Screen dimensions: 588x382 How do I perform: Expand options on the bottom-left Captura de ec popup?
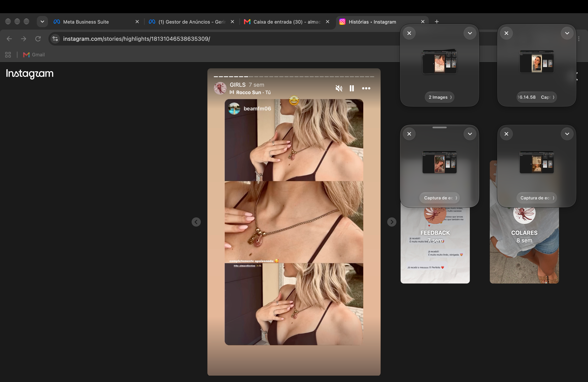click(x=470, y=134)
